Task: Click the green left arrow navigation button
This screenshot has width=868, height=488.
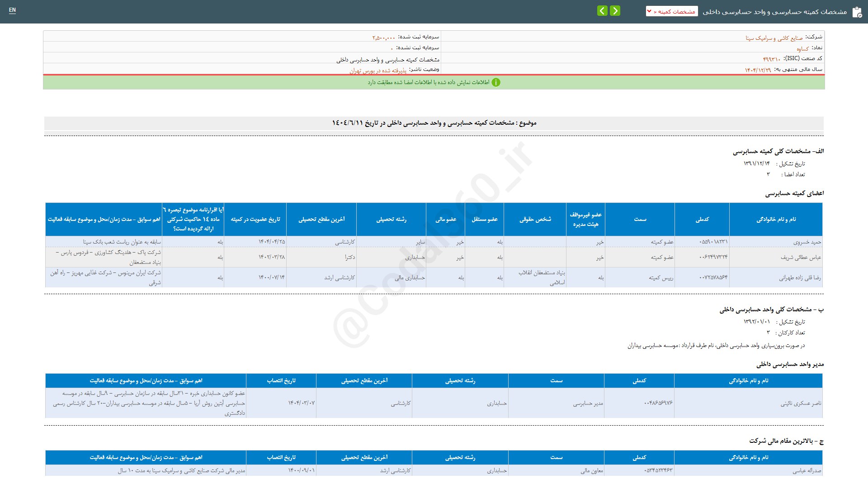Action: pos(602,11)
